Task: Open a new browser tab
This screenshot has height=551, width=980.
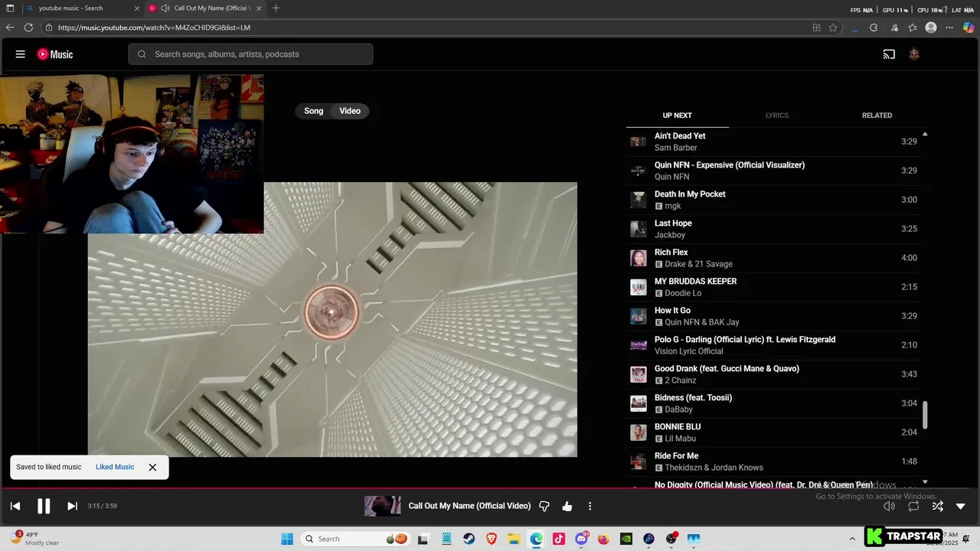Action: click(276, 8)
